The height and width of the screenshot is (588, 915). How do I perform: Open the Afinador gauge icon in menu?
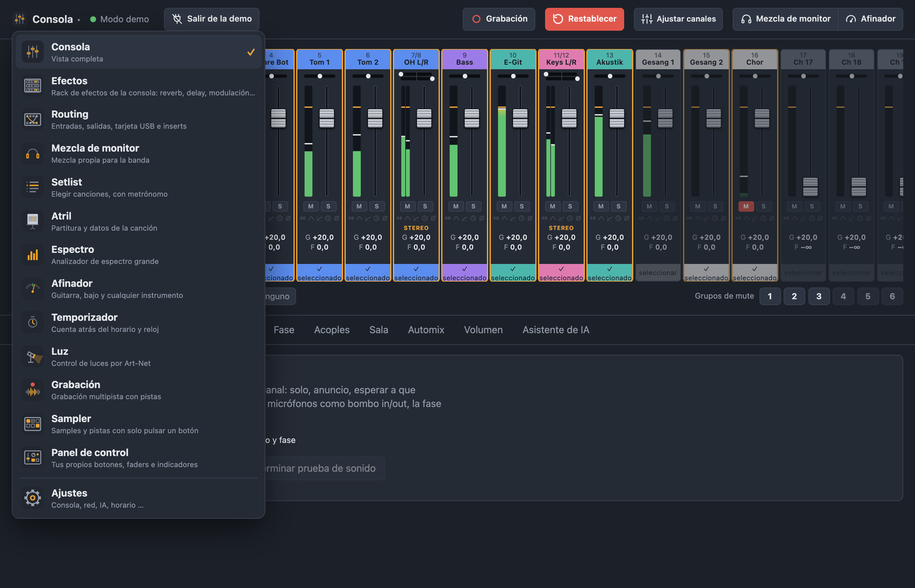(x=33, y=289)
